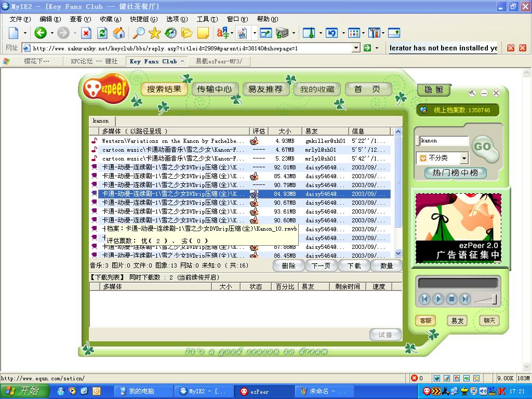This screenshot has height=399, width=532.
Task: Click ezPeer previous track button
Action: click(x=424, y=299)
